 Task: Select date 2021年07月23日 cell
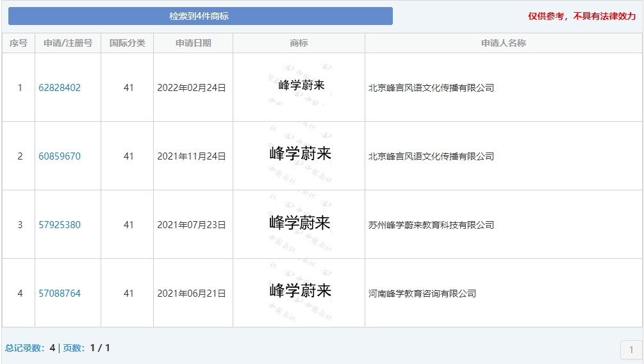(192, 225)
